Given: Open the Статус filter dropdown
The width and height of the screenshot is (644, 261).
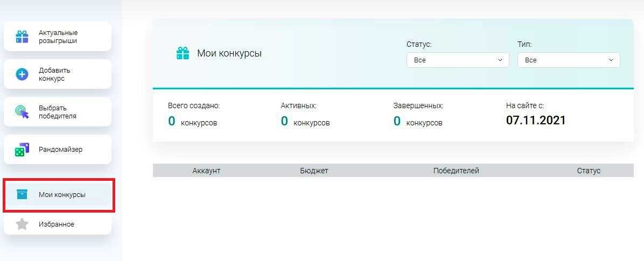Looking at the screenshot, I should click(x=457, y=60).
